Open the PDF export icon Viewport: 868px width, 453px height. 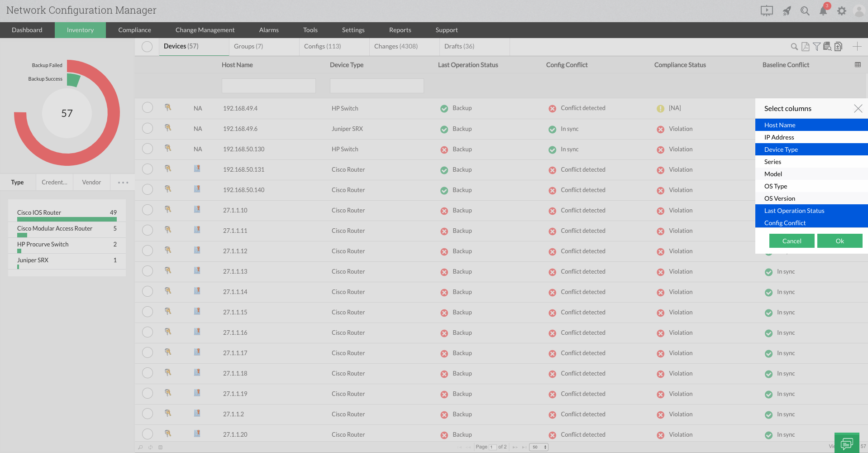pos(806,46)
